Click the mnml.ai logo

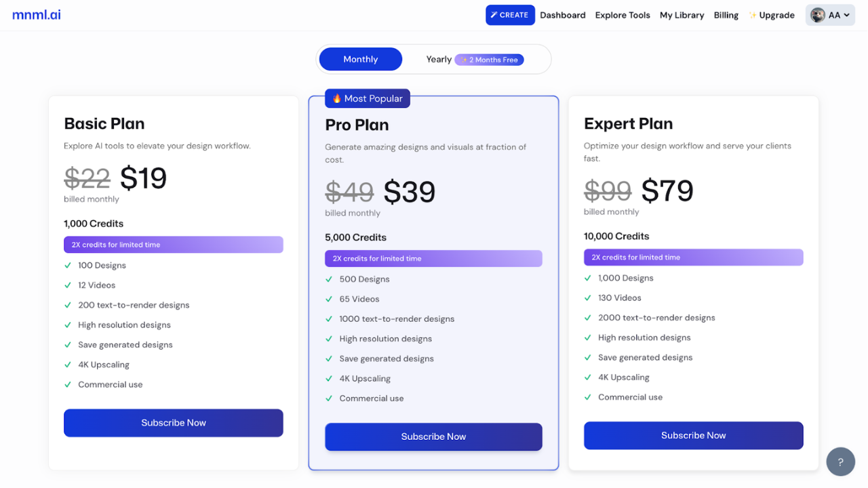37,15
